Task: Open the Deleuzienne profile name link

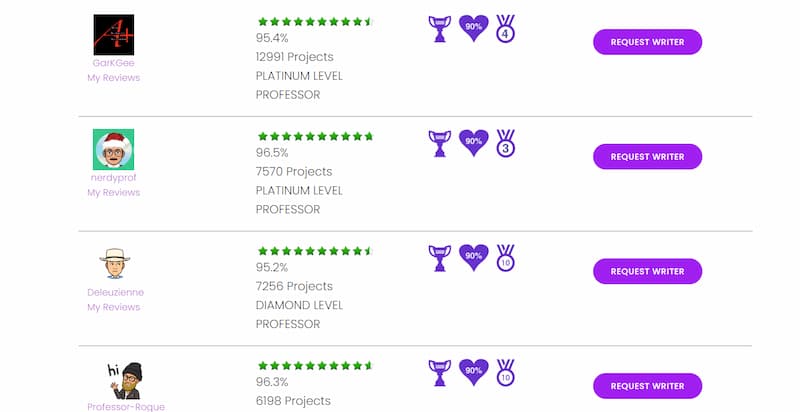Action: (115, 292)
